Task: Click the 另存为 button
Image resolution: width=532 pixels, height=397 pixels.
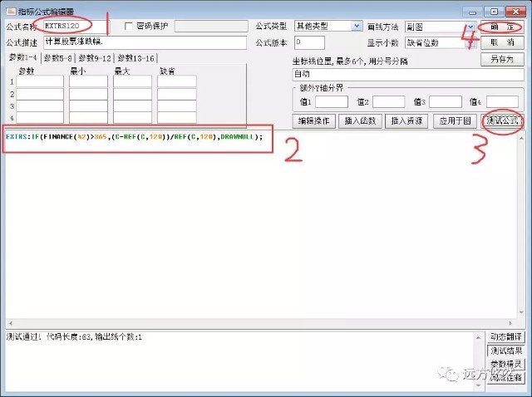Action: [502, 59]
